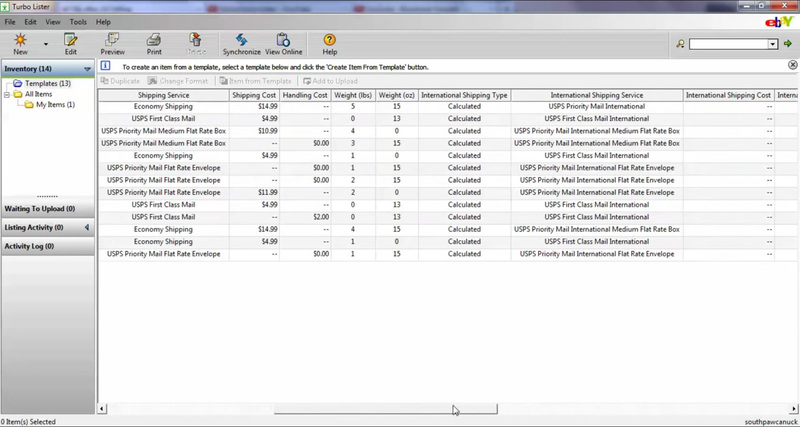This screenshot has height=427, width=800.
Task: Sort by Shipping Cost column header
Action: [254, 95]
